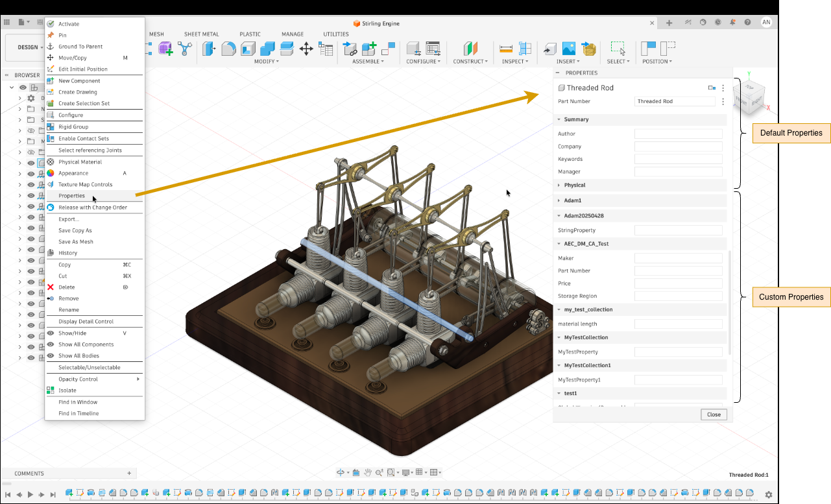Image resolution: width=831 pixels, height=504 pixels.
Task: Open the three-dot menu beside Threaded Rod title
Action: point(723,88)
